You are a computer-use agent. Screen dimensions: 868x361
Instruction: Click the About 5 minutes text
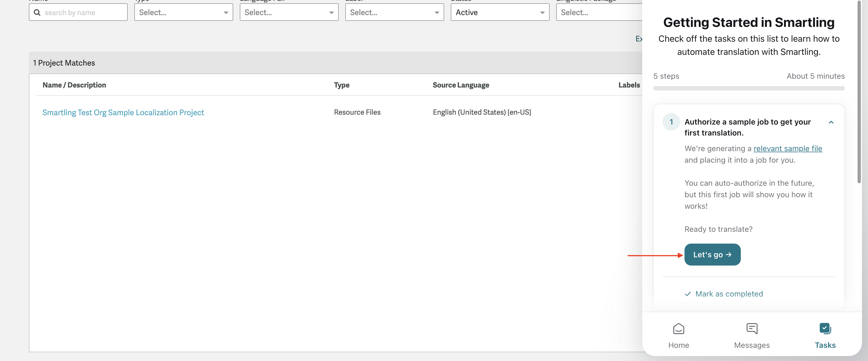pos(816,76)
